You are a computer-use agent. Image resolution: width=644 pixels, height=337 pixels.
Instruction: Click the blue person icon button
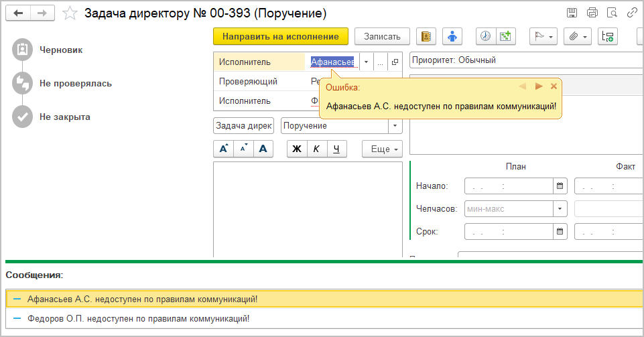coord(455,37)
